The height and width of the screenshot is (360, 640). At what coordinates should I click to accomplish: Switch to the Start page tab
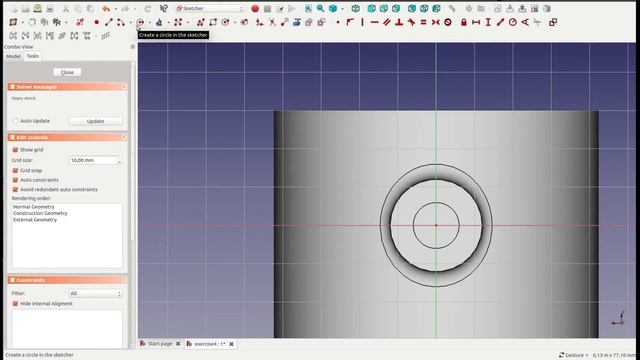[160, 344]
